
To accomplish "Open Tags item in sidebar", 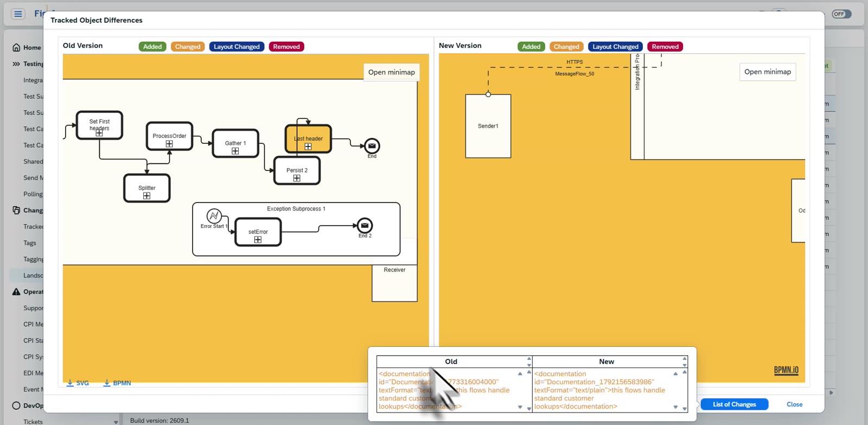I will [30, 243].
